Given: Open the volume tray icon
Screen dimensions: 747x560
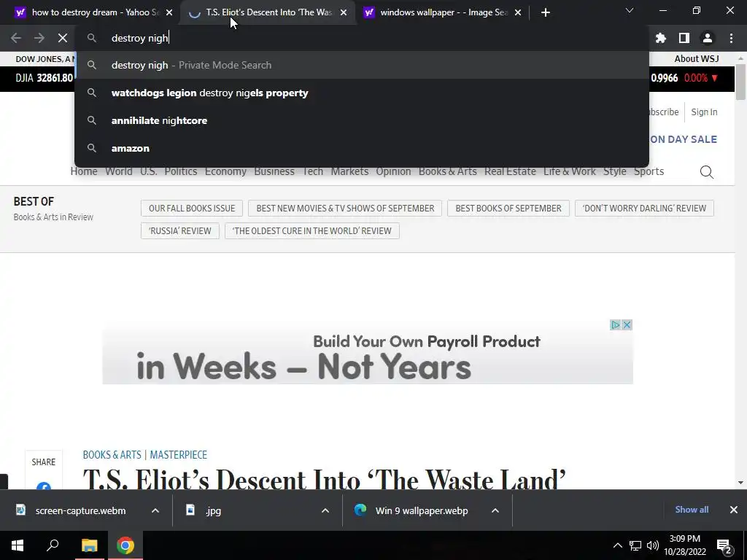Looking at the screenshot, I should tap(653, 545).
